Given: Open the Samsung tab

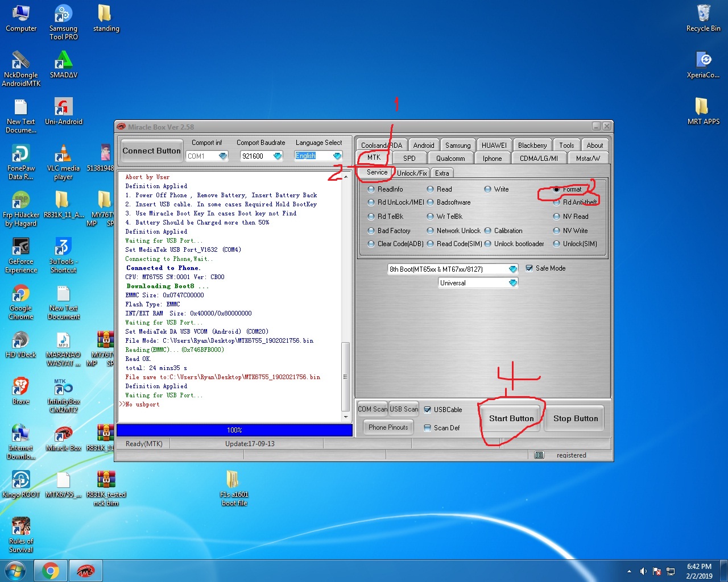Looking at the screenshot, I should 458,145.
